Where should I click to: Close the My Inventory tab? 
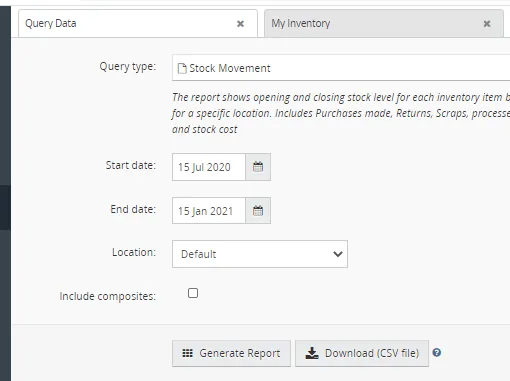[487, 24]
